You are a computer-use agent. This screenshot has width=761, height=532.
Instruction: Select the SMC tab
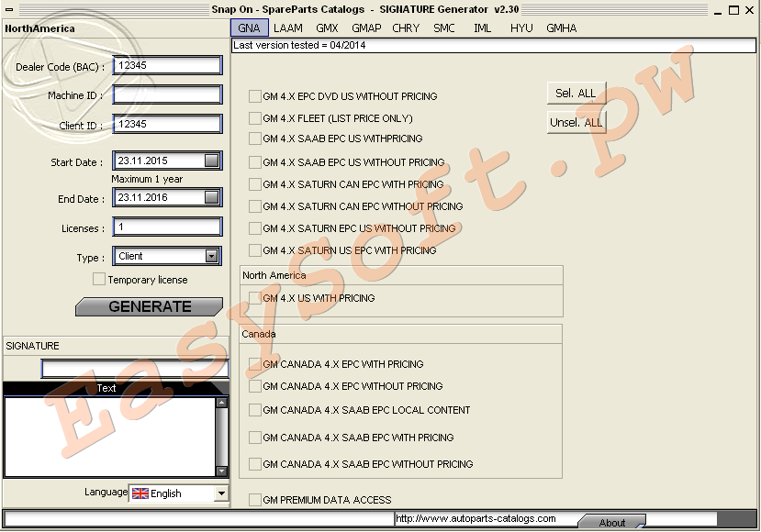coord(444,28)
